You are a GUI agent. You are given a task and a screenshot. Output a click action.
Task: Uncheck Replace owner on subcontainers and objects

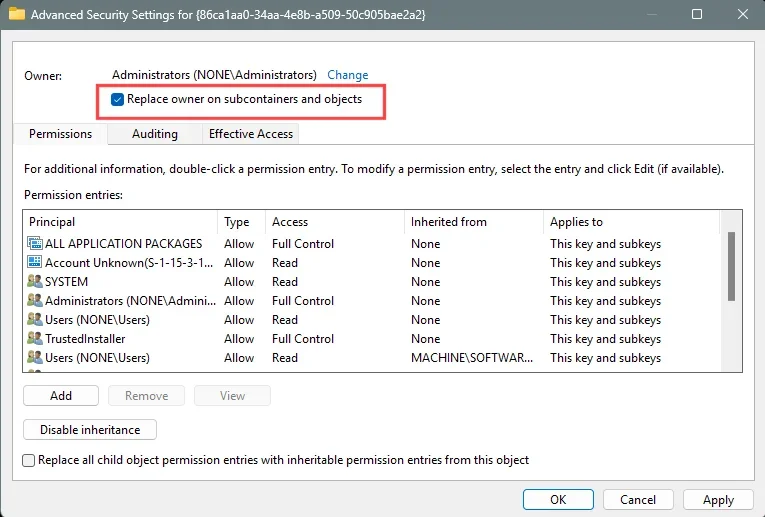tap(117, 99)
